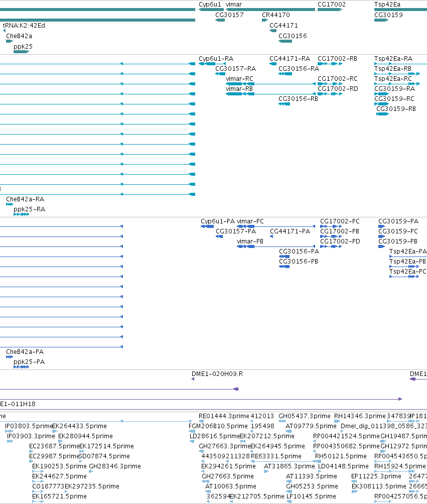
Task: Select the vimar-RB transcript label
Action: coord(239,89)
